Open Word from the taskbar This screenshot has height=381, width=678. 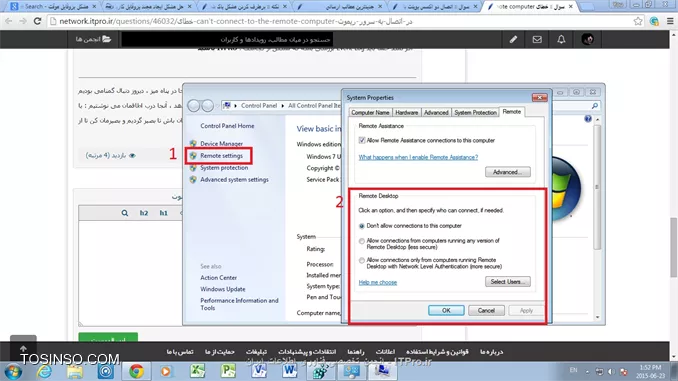click(289, 371)
